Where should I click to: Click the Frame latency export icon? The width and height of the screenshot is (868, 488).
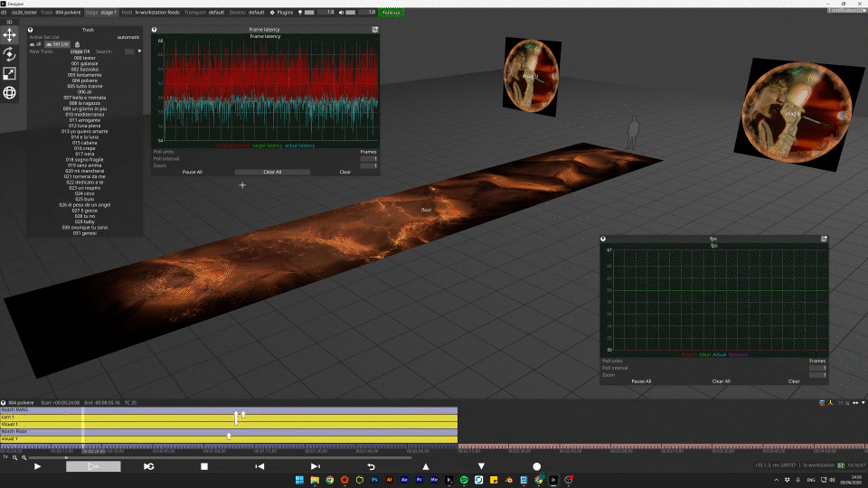point(374,30)
